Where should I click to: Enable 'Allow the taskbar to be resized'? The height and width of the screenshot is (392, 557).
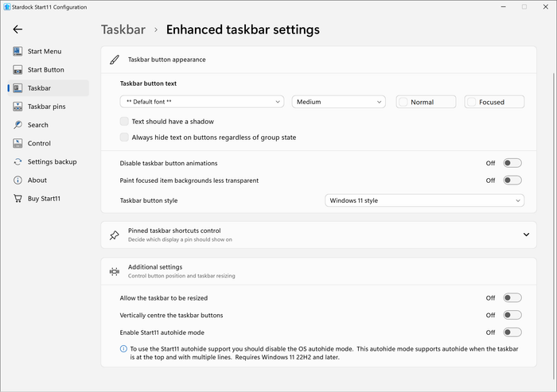(x=512, y=298)
